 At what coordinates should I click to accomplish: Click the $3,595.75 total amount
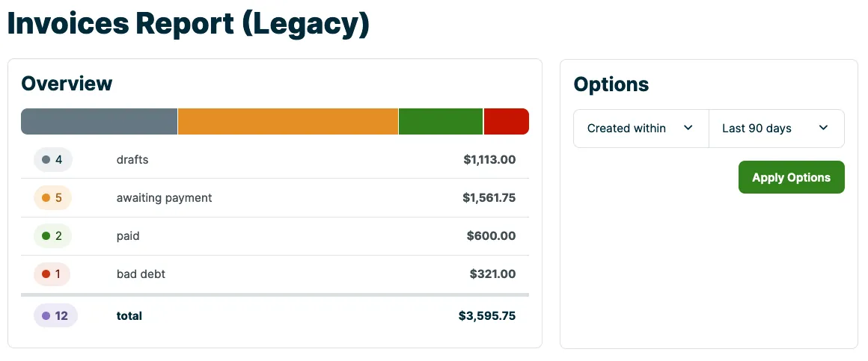[x=487, y=315]
